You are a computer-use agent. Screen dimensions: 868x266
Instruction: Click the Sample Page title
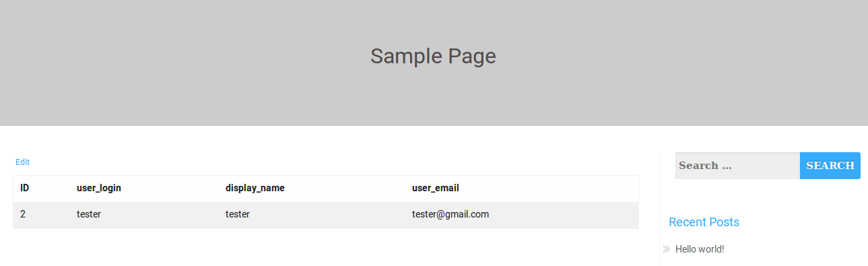[x=433, y=56]
